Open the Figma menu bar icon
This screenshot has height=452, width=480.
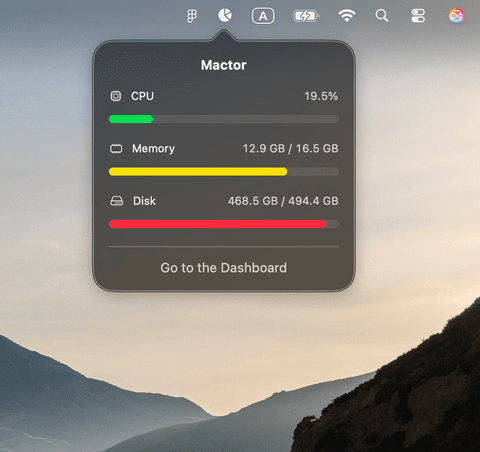[192, 16]
